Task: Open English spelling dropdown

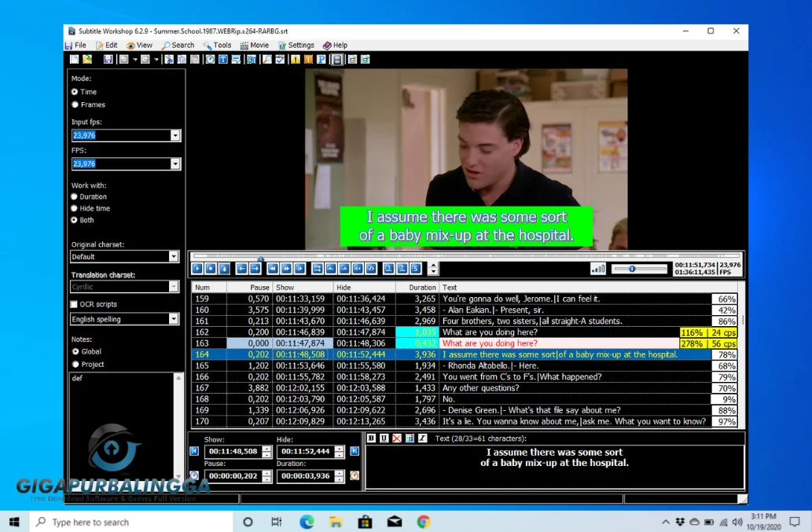Action: pyautogui.click(x=174, y=319)
